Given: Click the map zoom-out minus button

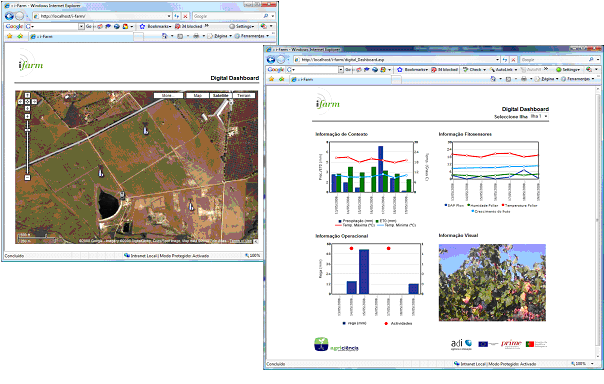Looking at the screenshot, I should pyautogui.click(x=27, y=178).
